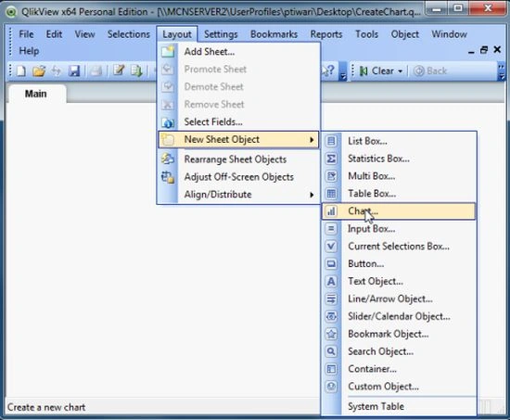Screen dimensions: 510x420
Task: Click the Bookmark Object star icon
Action: pos(331,334)
